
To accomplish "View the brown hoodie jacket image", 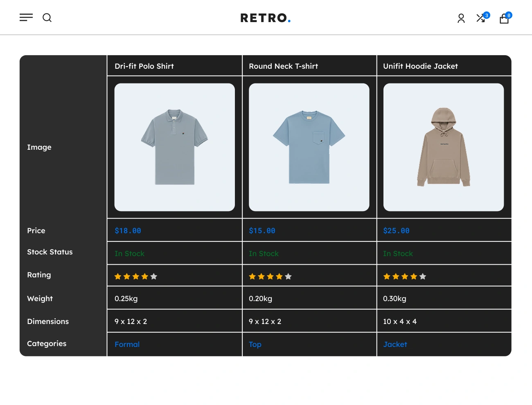I will (x=444, y=147).
